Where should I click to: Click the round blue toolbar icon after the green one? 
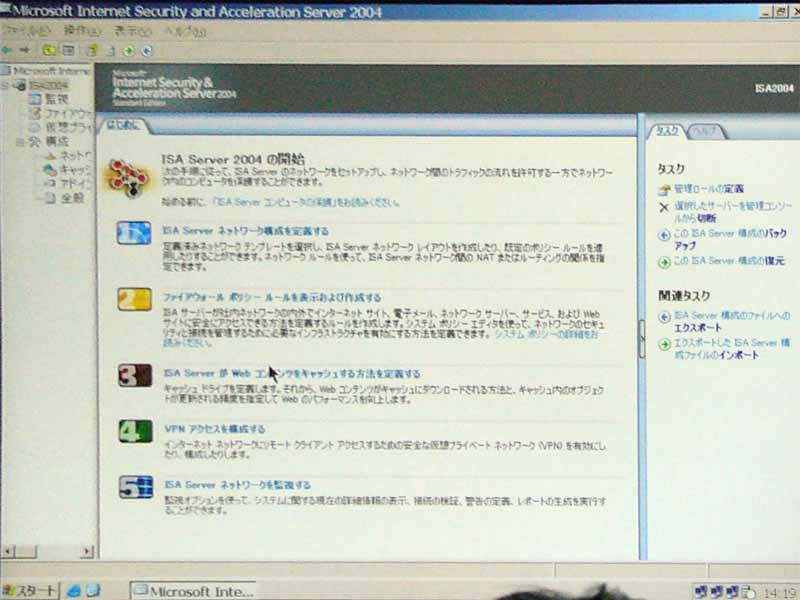[x=146, y=51]
